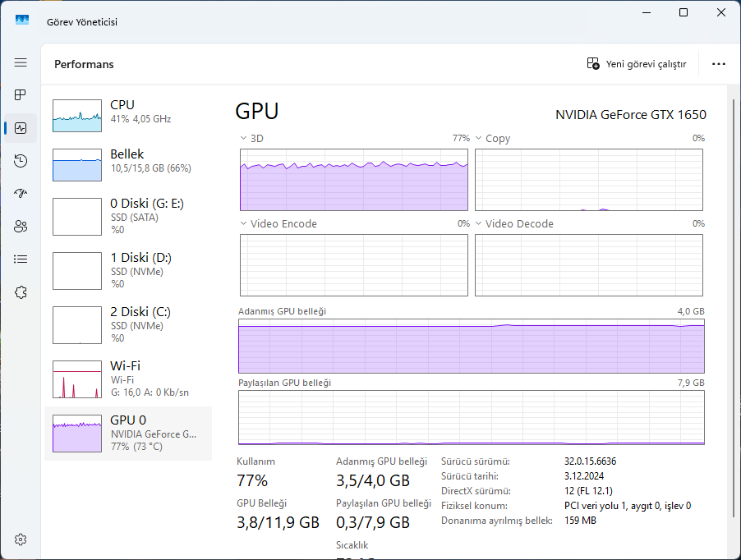Select CPU in the performance list
Screen dimensions: 741x560
(x=127, y=114)
